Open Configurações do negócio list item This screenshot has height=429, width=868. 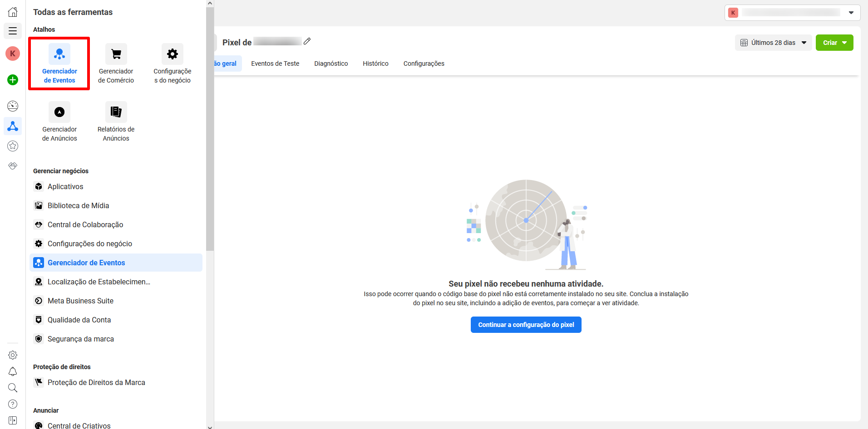click(116, 244)
